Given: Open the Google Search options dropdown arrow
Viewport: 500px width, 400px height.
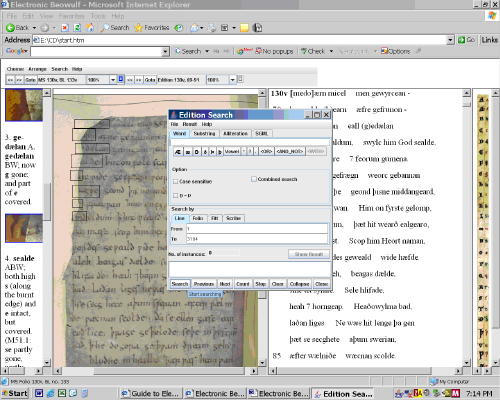Looking at the screenshot, I should pyautogui.click(x=207, y=51).
